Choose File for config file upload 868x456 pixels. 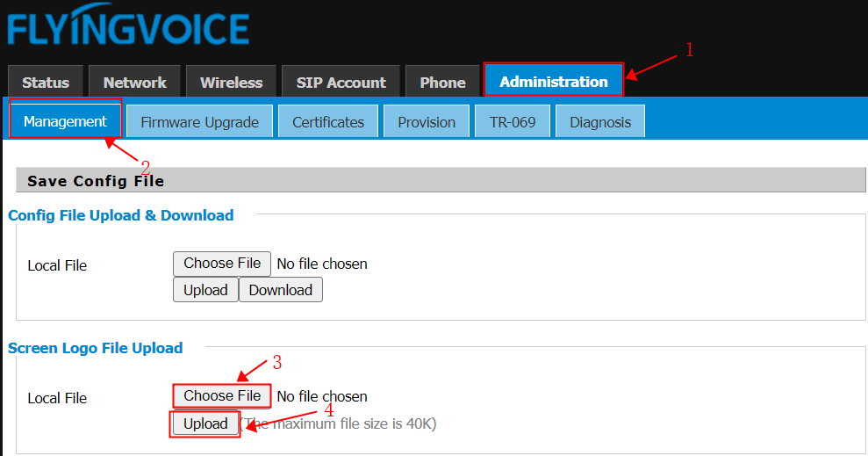(222, 264)
